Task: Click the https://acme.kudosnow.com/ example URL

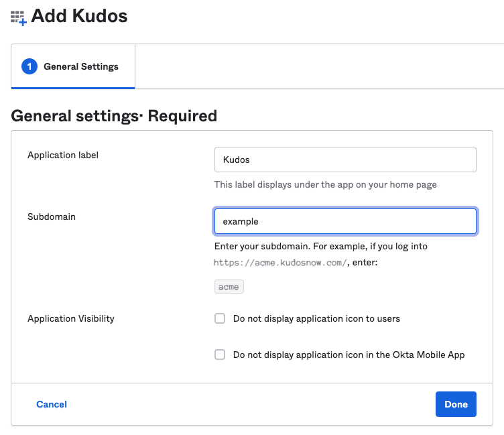Action: [x=280, y=263]
